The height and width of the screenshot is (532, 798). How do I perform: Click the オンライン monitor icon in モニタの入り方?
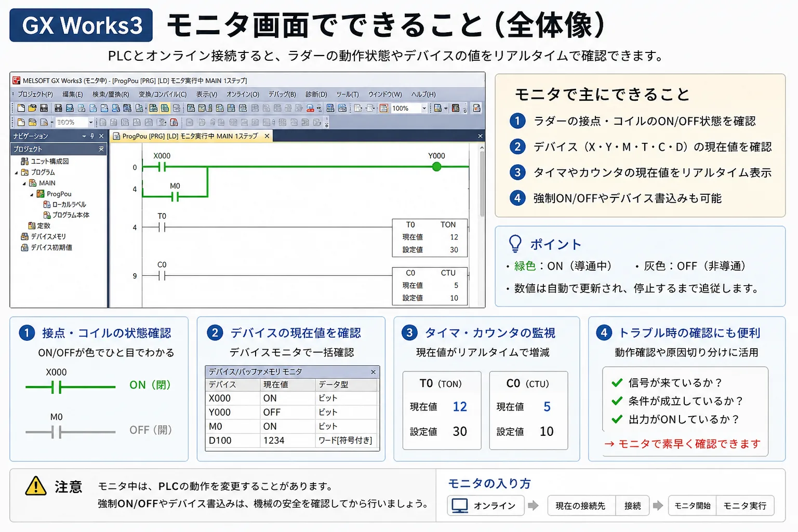coord(460,506)
